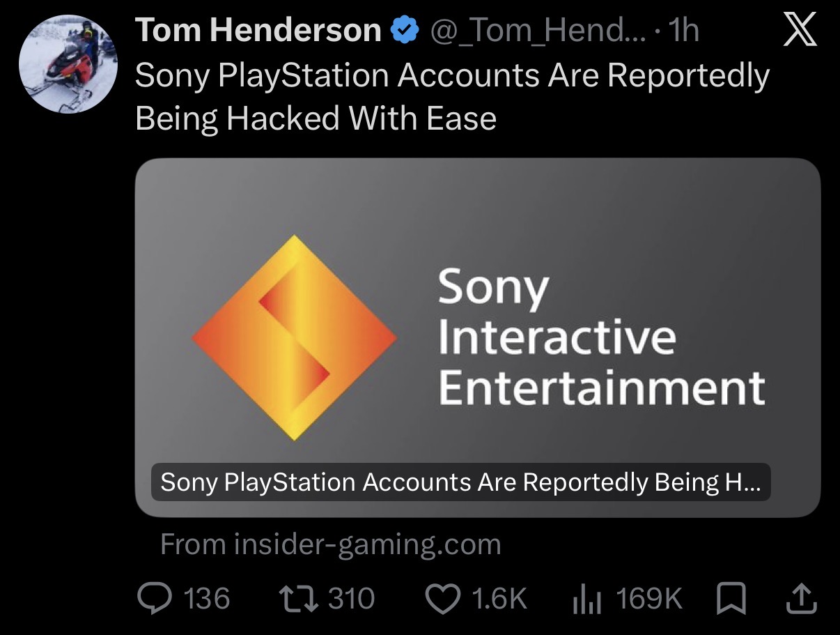The width and height of the screenshot is (840, 635).
Task: Open the Sony Interactive Entertainment link card
Action: 478,337
